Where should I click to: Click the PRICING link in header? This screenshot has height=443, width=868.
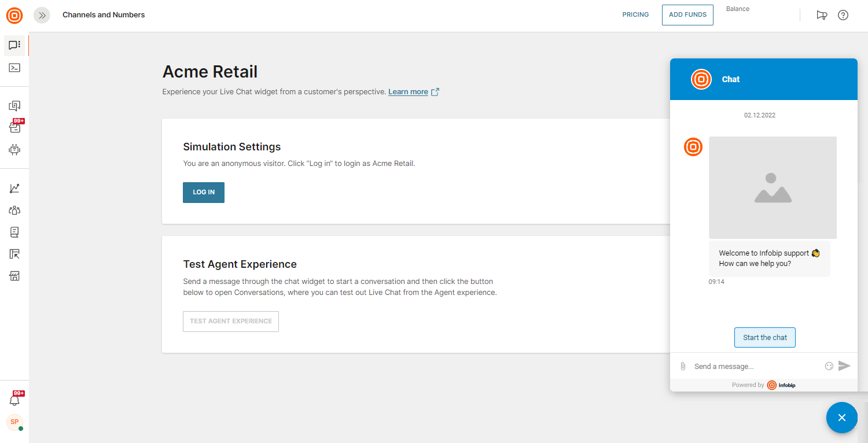pyautogui.click(x=635, y=15)
